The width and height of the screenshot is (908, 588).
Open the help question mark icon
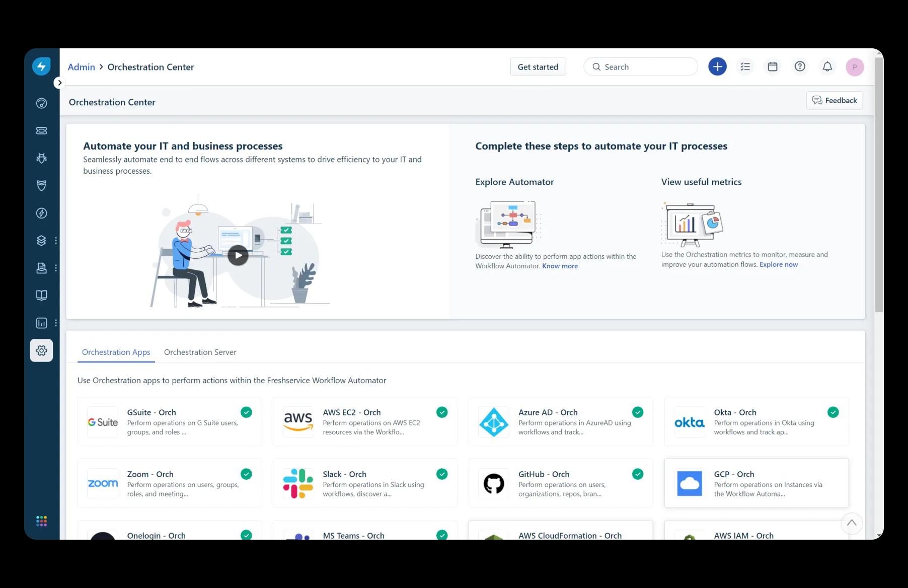(x=800, y=66)
